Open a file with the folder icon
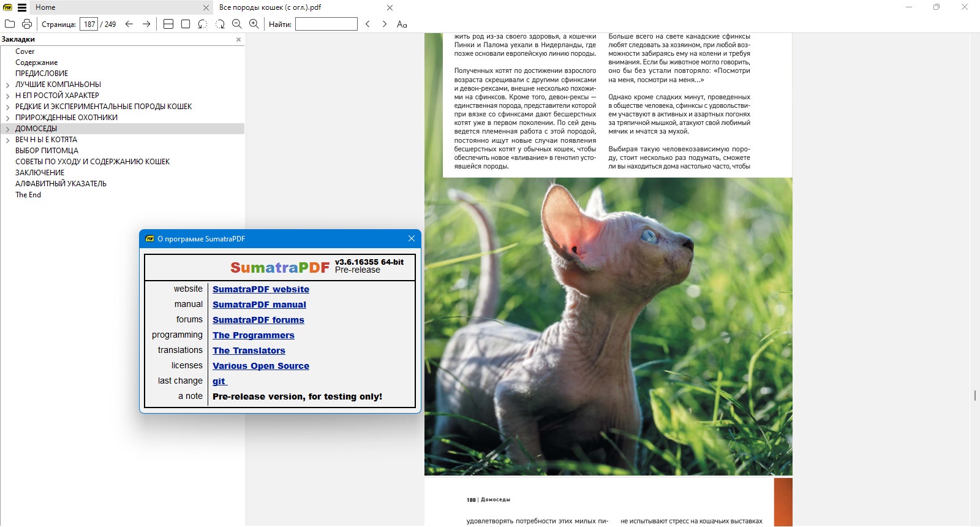 pyautogui.click(x=10, y=24)
